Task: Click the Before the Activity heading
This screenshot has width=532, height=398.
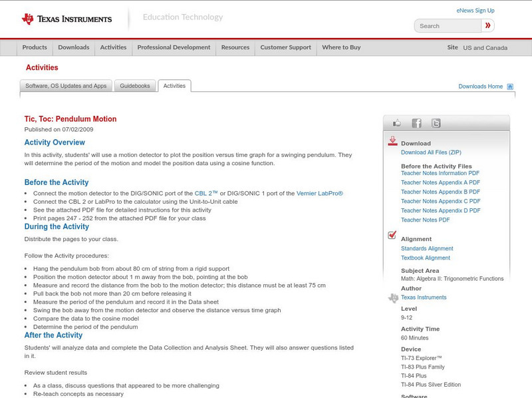Action: tap(57, 182)
